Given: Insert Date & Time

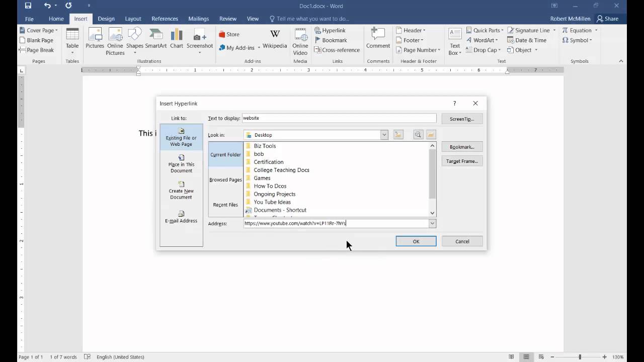Looking at the screenshot, I should point(527,40).
